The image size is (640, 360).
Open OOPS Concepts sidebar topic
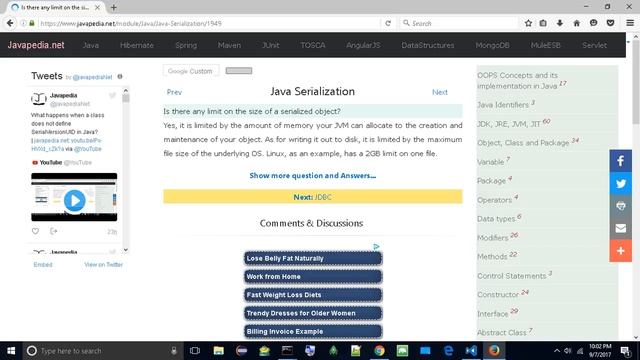pyautogui.click(x=518, y=80)
